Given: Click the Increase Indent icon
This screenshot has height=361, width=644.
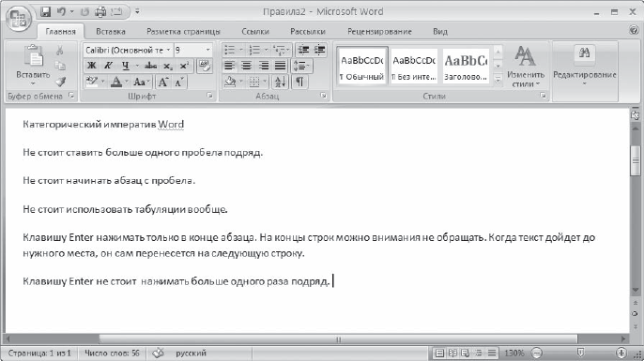Looking at the screenshot, I should pyautogui.click(x=319, y=50).
